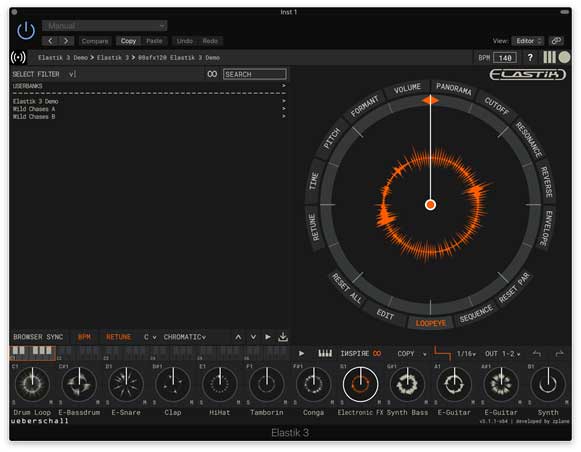
Task: Open the mini keyboard icon
Action: pyautogui.click(x=325, y=353)
